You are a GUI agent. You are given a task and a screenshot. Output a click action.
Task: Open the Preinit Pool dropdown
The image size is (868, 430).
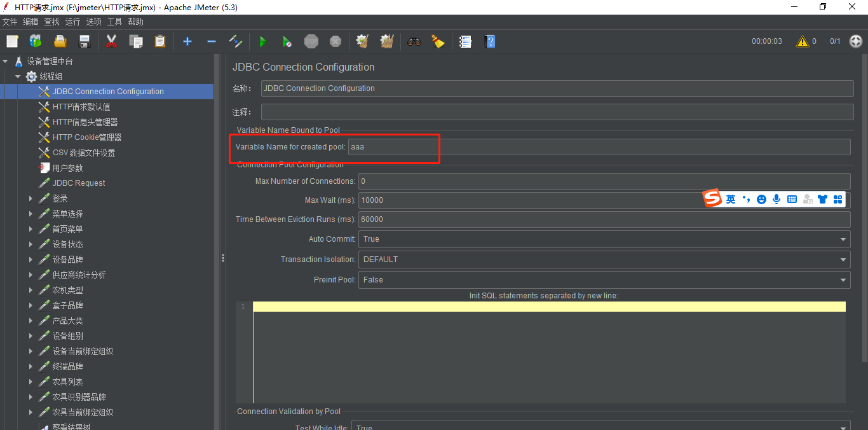pyautogui.click(x=604, y=280)
